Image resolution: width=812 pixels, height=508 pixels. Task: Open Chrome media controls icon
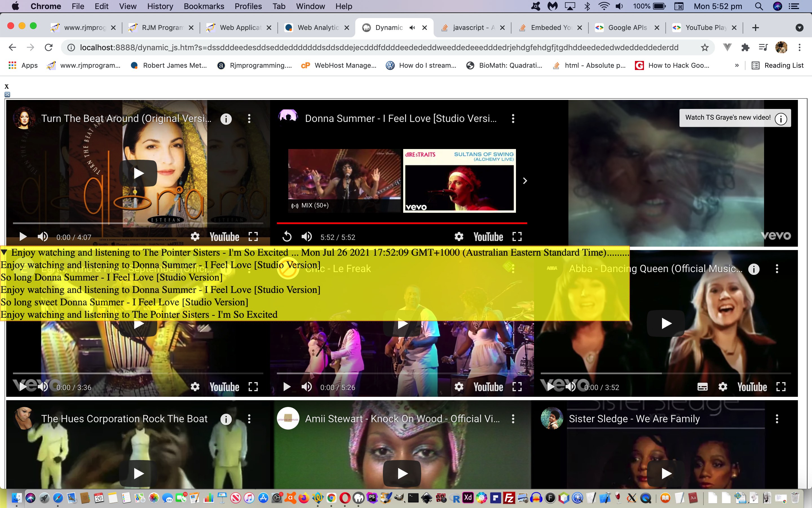pyautogui.click(x=763, y=47)
